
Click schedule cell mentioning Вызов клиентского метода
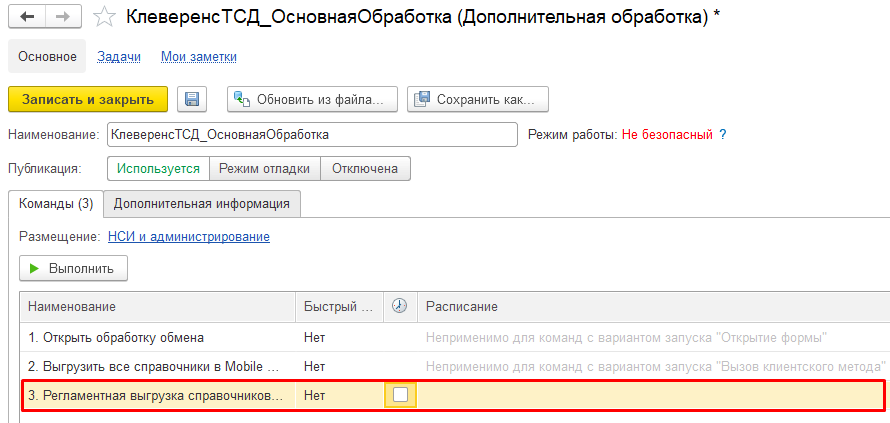(x=654, y=366)
